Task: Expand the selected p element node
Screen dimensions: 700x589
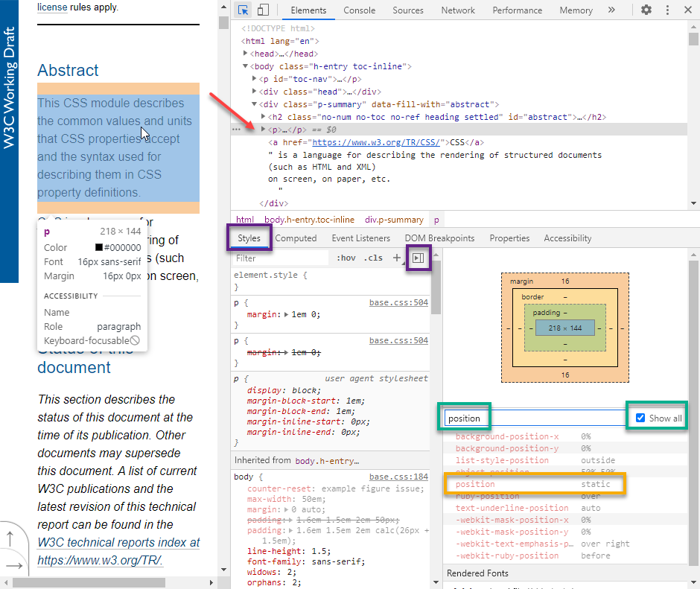Action: pyautogui.click(x=264, y=129)
